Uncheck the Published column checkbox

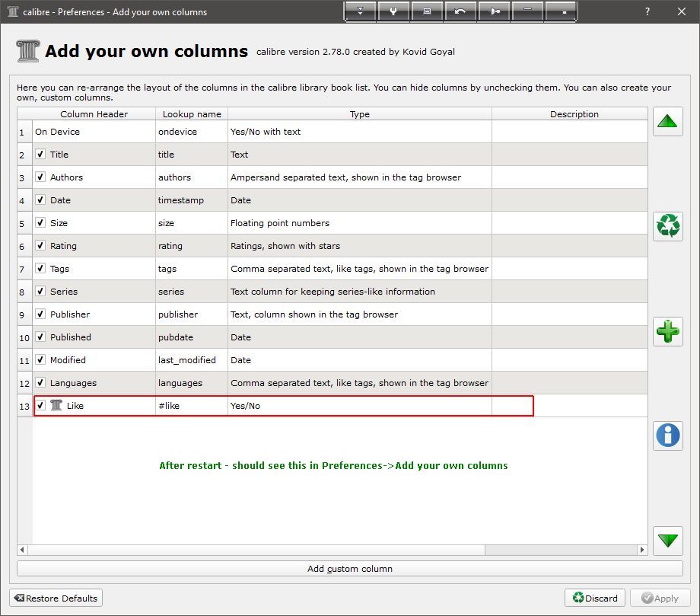click(x=40, y=337)
